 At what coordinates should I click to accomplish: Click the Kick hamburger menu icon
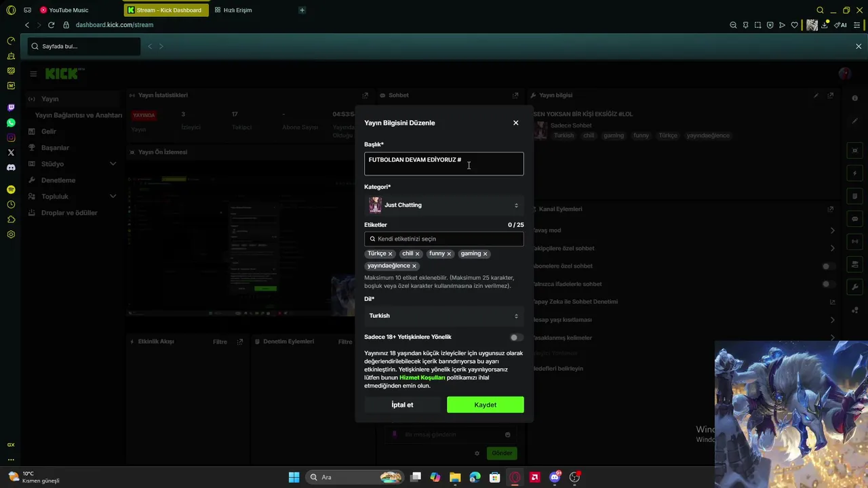[33, 73]
